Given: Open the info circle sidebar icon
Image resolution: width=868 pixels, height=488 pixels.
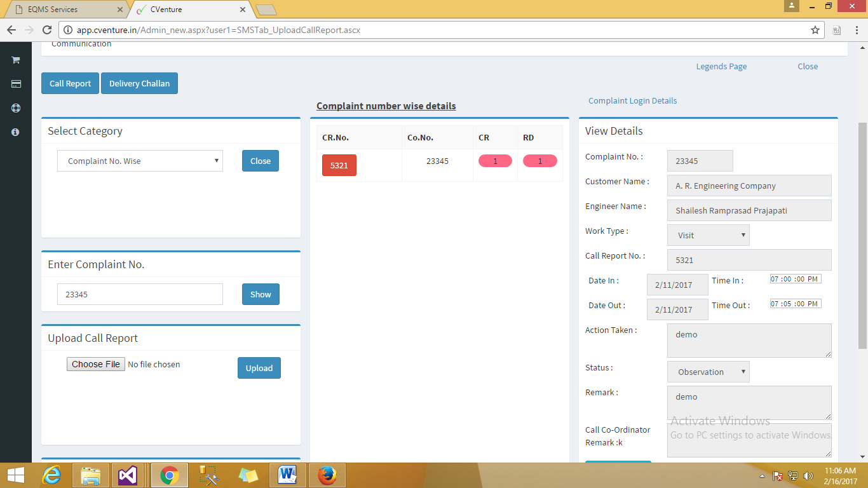Looking at the screenshot, I should [x=16, y=132].
